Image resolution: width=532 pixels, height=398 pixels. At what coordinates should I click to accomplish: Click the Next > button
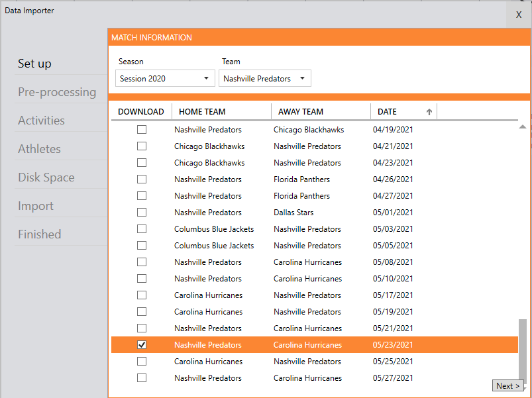[507, 386]
